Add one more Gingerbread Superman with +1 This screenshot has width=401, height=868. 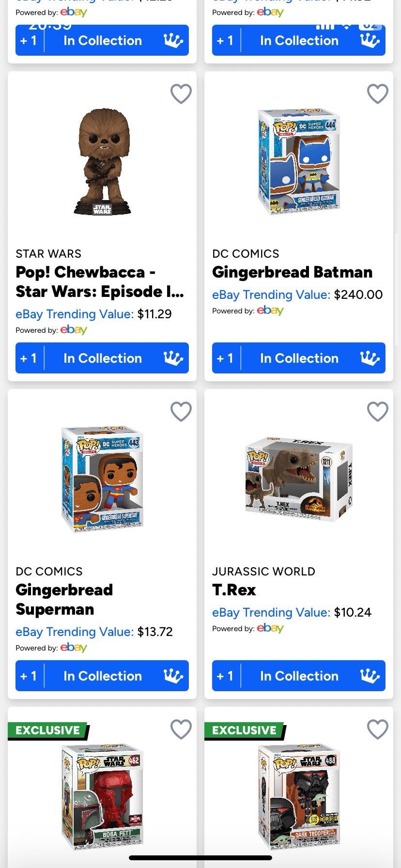tap(29, 676)
